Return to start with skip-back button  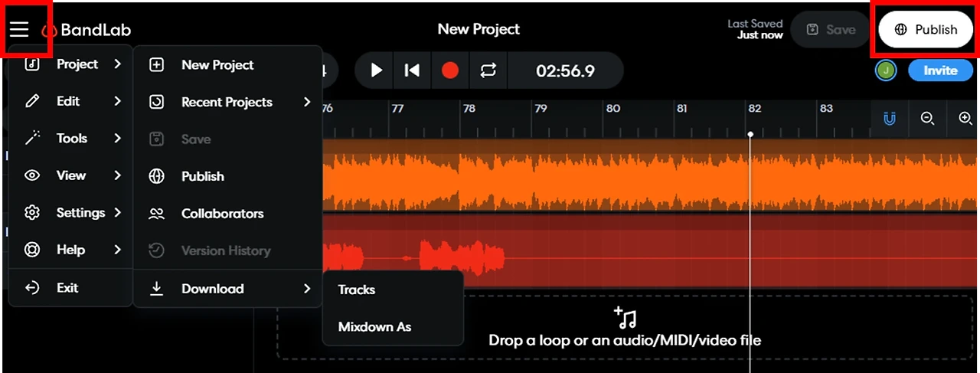(412, 70)
